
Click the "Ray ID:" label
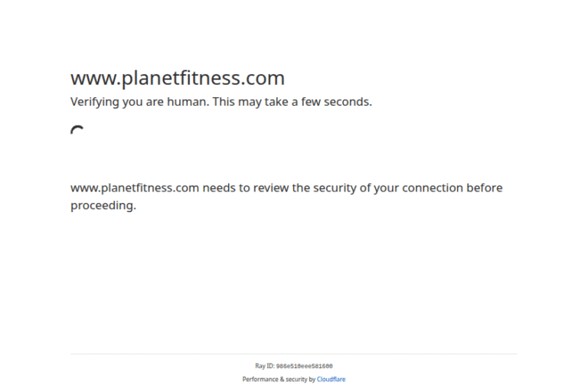pos(264,367)
